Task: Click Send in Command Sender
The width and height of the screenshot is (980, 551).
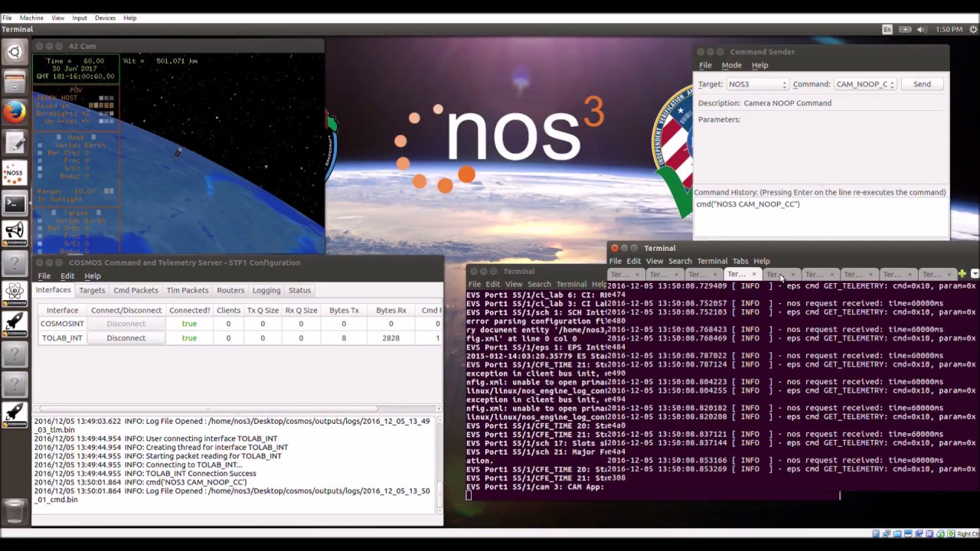Action: (922, 84)
